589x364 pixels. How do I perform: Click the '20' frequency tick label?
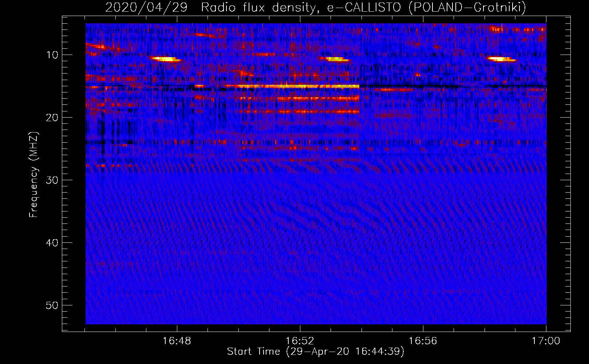pos(52,118)
